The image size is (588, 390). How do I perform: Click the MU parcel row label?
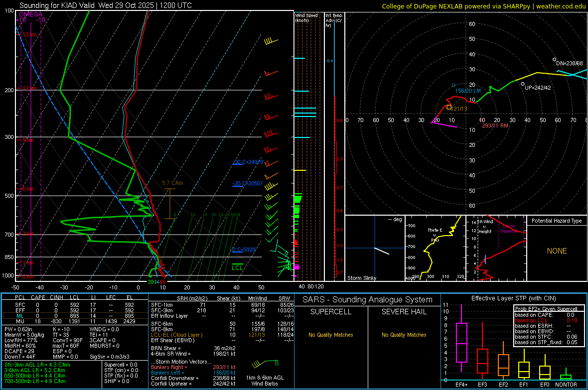click(x=20, y=321)
